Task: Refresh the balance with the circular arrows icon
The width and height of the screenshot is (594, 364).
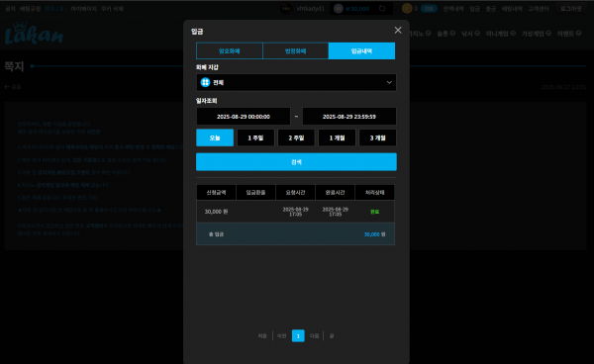Action: (x=382, y=9)
